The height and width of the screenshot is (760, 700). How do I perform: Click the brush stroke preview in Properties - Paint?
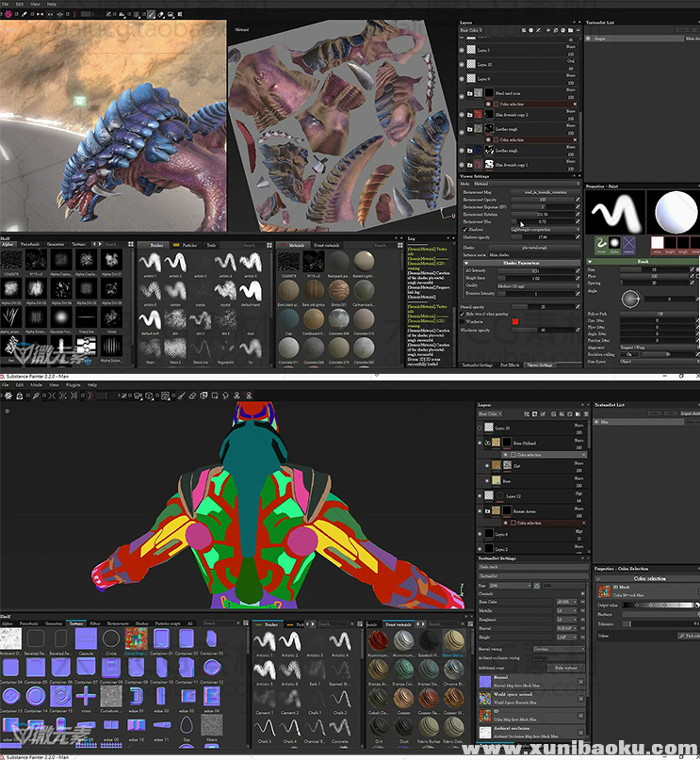(x=611, y=215)
